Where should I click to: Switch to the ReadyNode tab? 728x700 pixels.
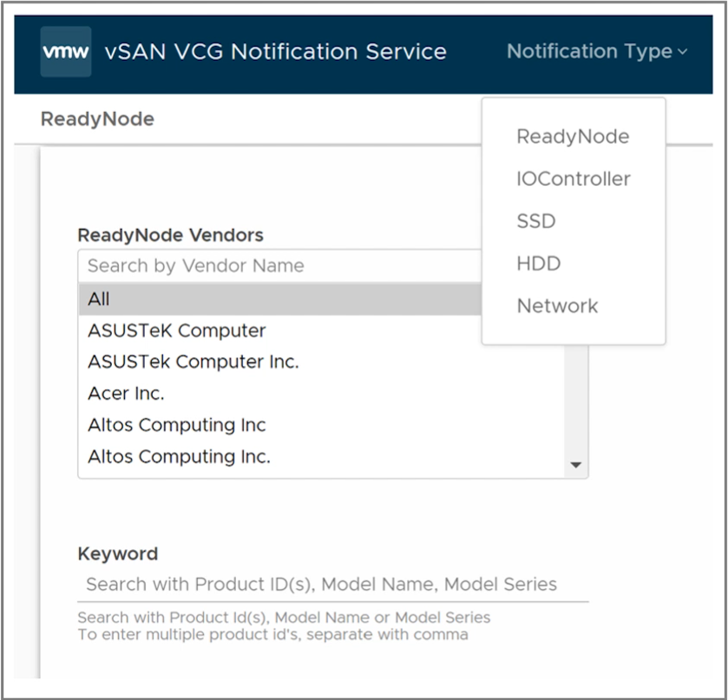tap(97, 120)
